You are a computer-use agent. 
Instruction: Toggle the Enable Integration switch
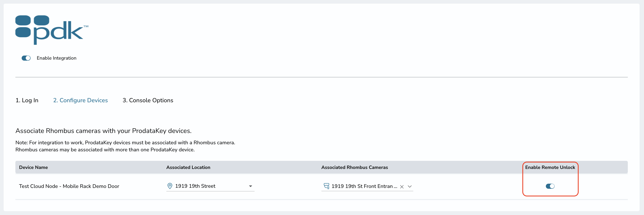point(26,58)
